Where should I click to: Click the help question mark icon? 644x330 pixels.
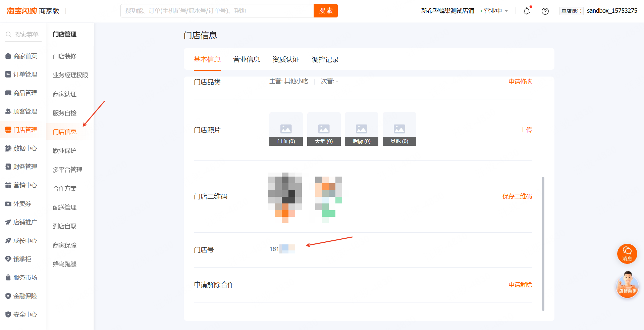click(545, 11)
